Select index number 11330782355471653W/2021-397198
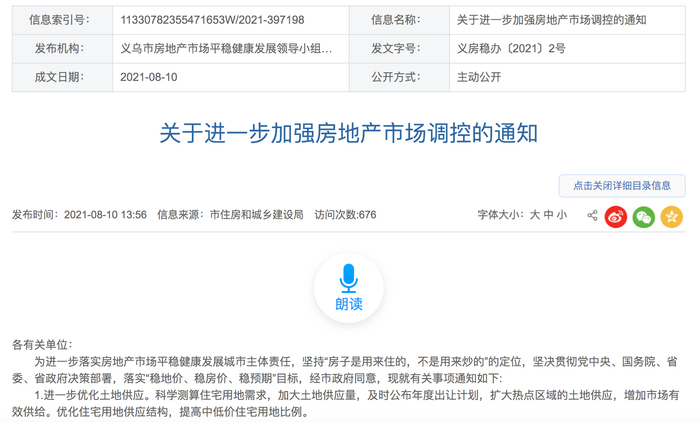700x422 pixels. [x=212, y=20]
